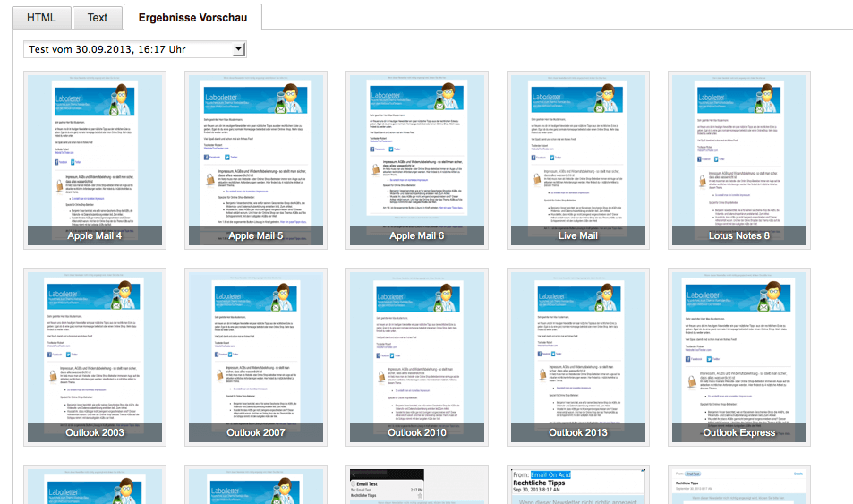Open the Lotus Notes 8 preview thumbnail
The height and width of the screenshot is (504, 853).
pos(738,160)
